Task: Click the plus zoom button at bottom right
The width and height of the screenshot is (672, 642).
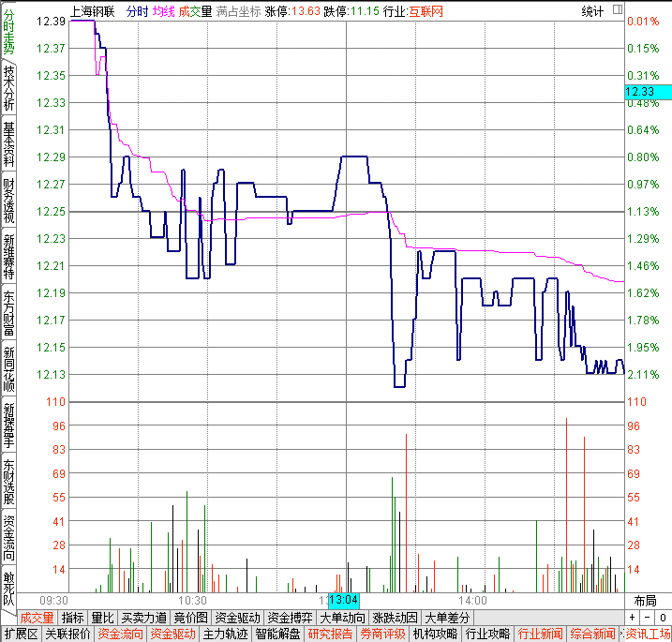Action: (x=632, y=618)
